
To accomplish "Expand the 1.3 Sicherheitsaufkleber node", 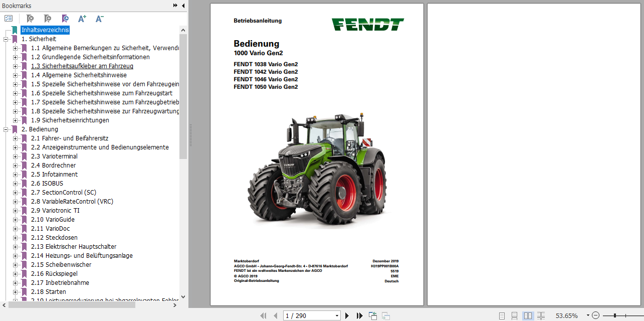I will coord(15,66).
